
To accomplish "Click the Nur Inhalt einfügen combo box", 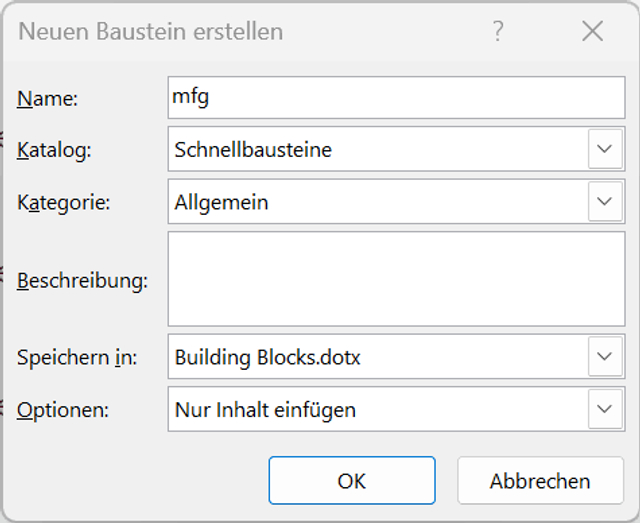I will point(396,409).
